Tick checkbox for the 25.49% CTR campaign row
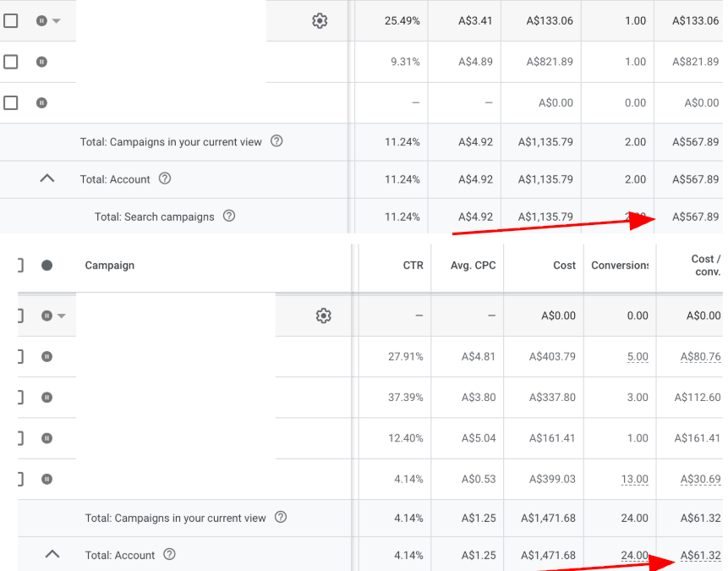The height and width of the screenshot is (571, 728). pos(11,21)
